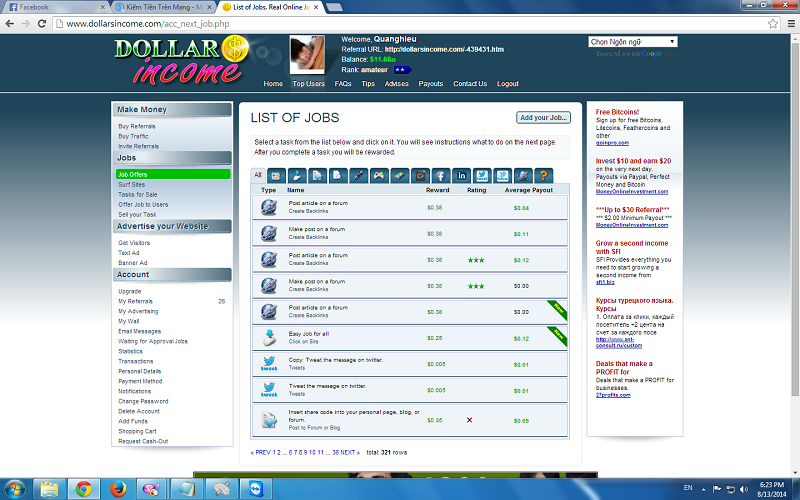Select the click-on-site mouse category tab
Viewport: 800px width, 500px height.
pos(296,176)
